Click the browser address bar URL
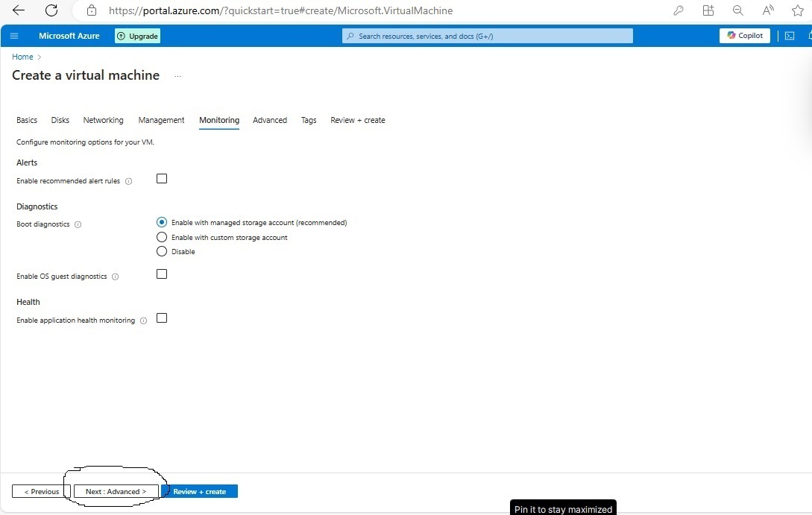The height and width of the screenshot is (515, 812). (x=280, y=10)
